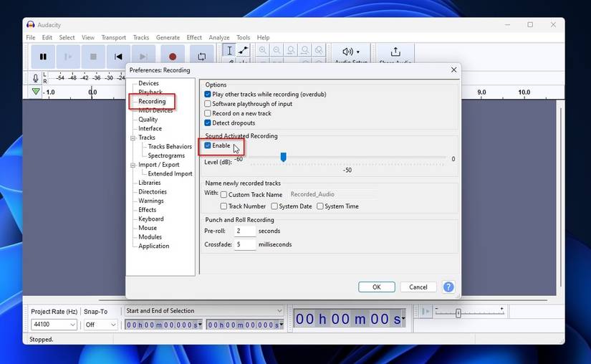Screen dimensions: 591x364
Task: Check Record on a new track
Action: click(207, 113)
